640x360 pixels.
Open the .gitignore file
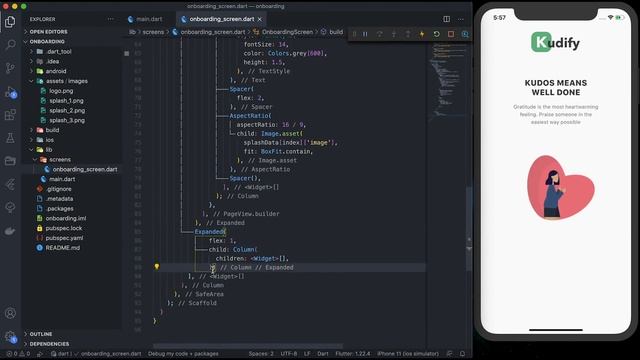58,189
